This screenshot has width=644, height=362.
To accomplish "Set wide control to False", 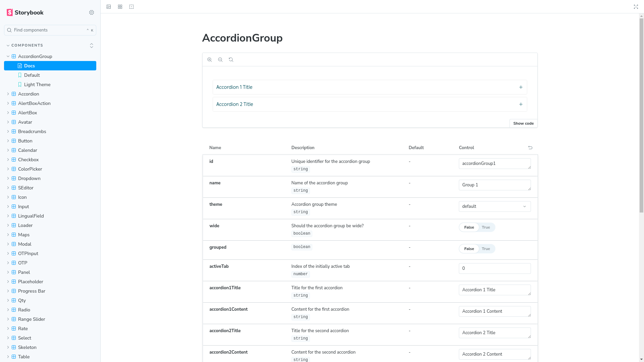I will 469,227.
